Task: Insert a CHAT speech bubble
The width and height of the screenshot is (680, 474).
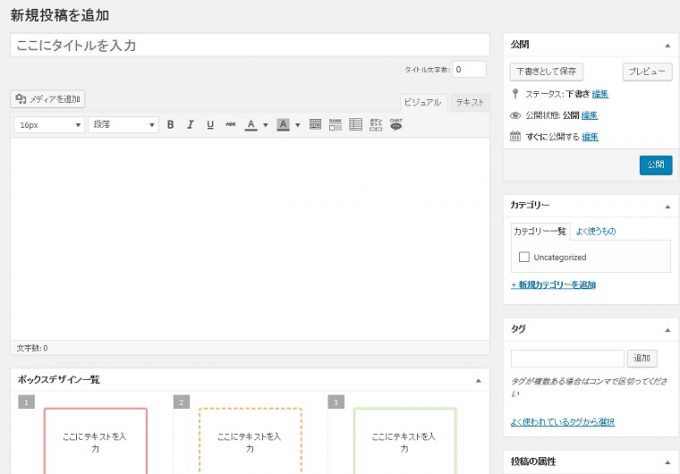Action: coord(396,125)
